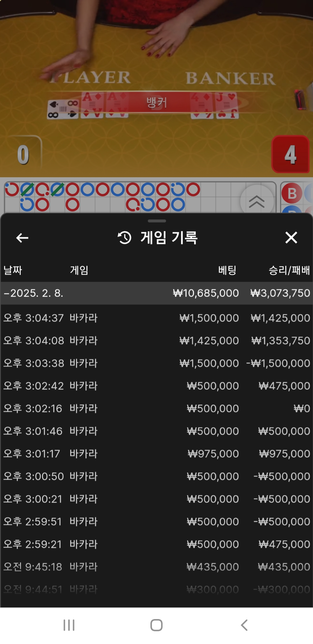The image size is (313, 644).
Task: Tap the ₩1,425,000 bet amount
Action: tap(209, 341)
